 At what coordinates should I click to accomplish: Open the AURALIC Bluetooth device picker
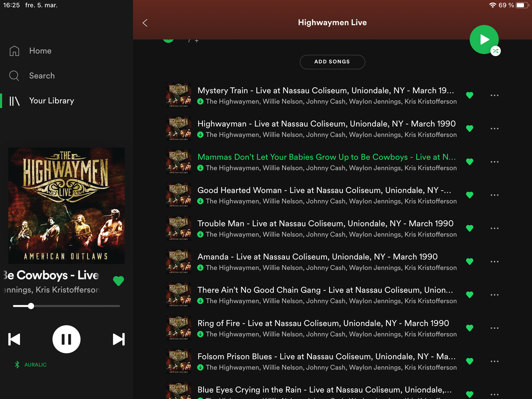30,365
